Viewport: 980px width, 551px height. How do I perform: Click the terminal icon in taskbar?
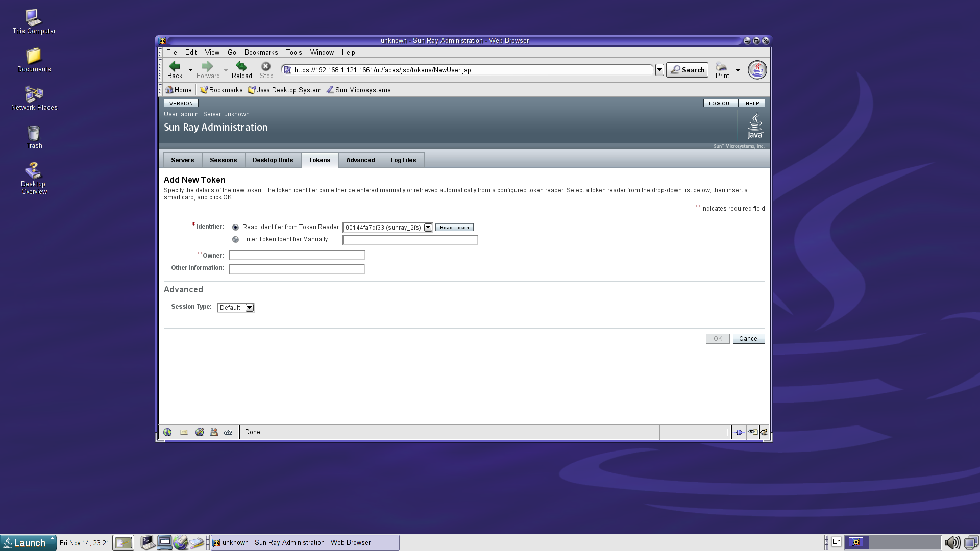pyautogui.click(x=148, y=542)
